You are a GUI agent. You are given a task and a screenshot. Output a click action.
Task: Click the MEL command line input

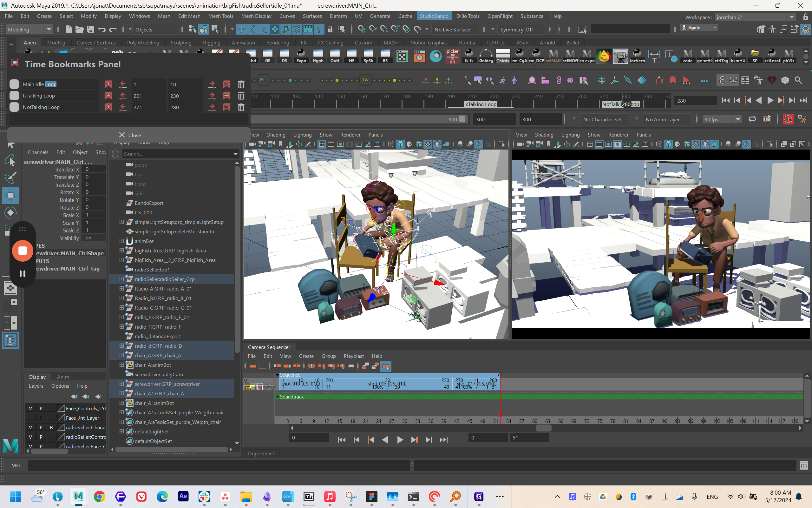point(219,466)
